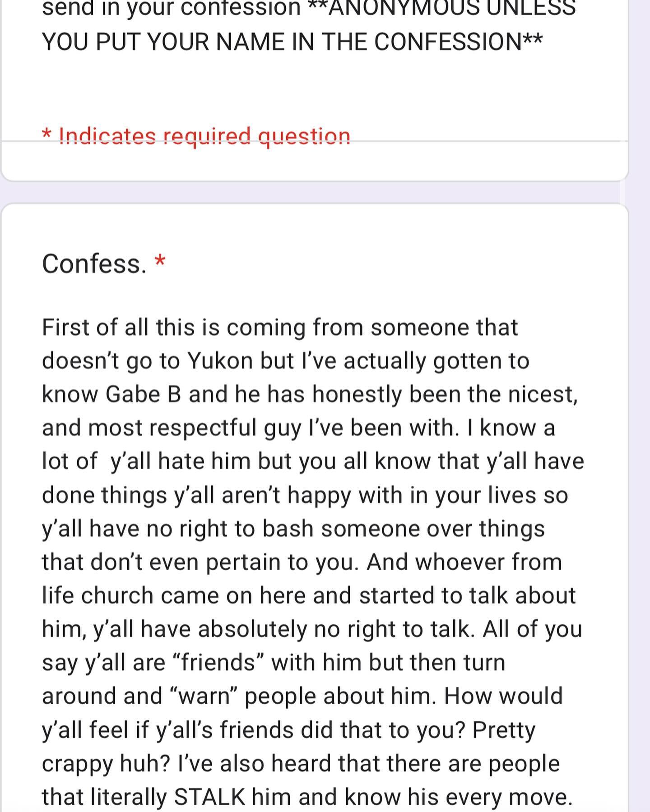Click the 'Indicates required question' notice

[x=196, y=136]
